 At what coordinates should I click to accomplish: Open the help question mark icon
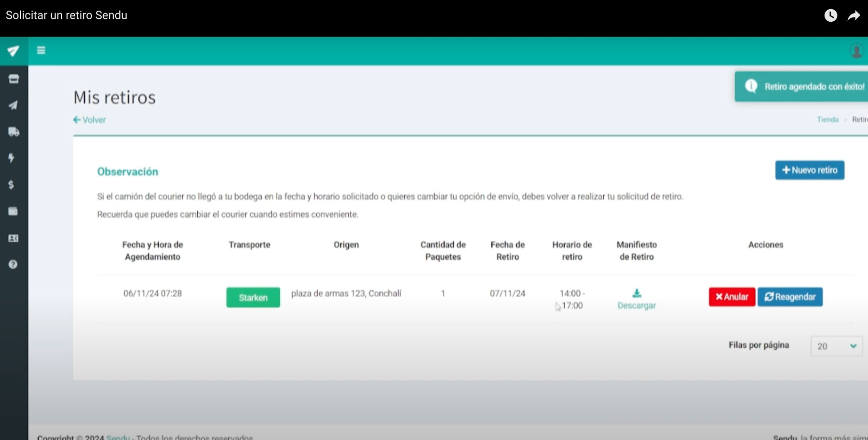[x=13, y=264]
